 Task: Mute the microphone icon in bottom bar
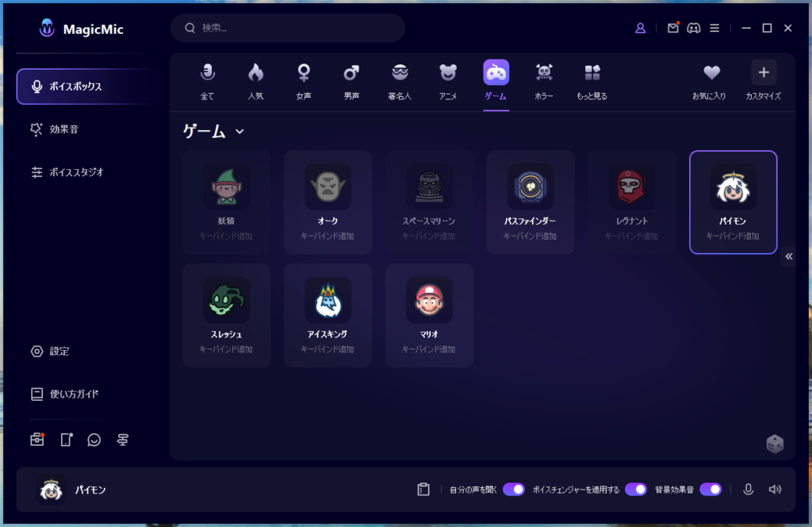pos(748,490)
